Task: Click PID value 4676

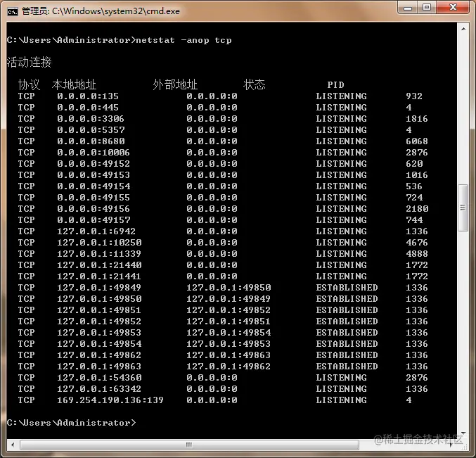Action: point(417,243)
